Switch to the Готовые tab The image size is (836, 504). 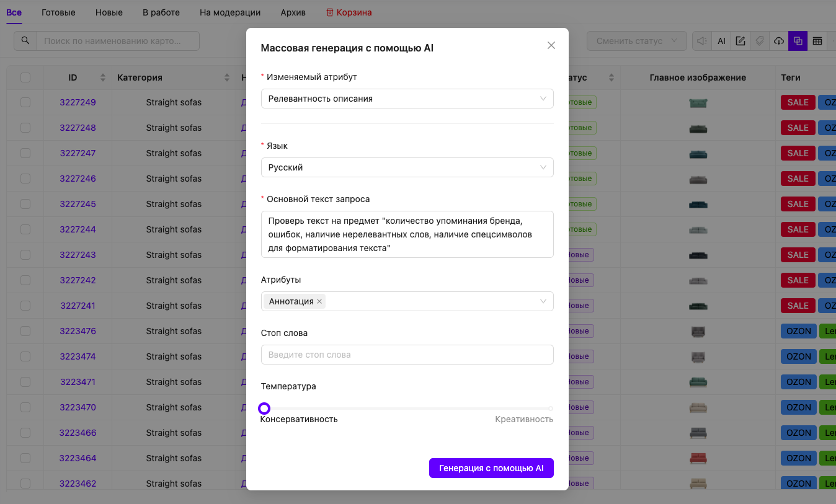58,12
